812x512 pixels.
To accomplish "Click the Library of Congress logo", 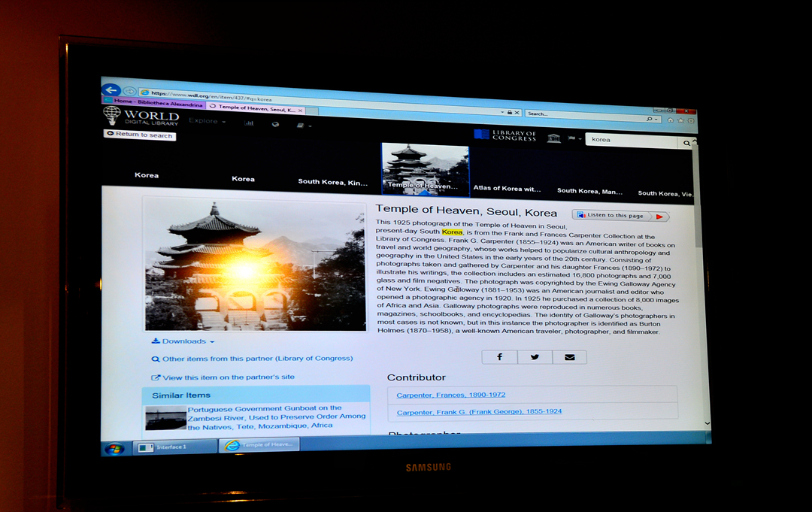I will pos(505,135).
